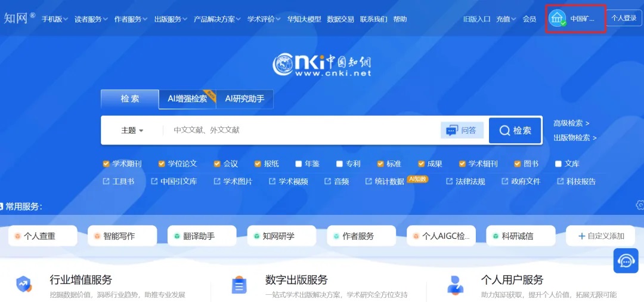Open 联系我们 in the top menu
The height and width of the screenshot is (302, 644).
coord(374,19)
